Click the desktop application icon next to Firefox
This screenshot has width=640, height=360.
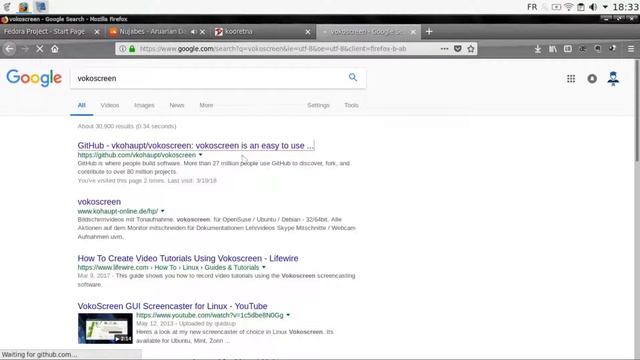tap(41, 7)
